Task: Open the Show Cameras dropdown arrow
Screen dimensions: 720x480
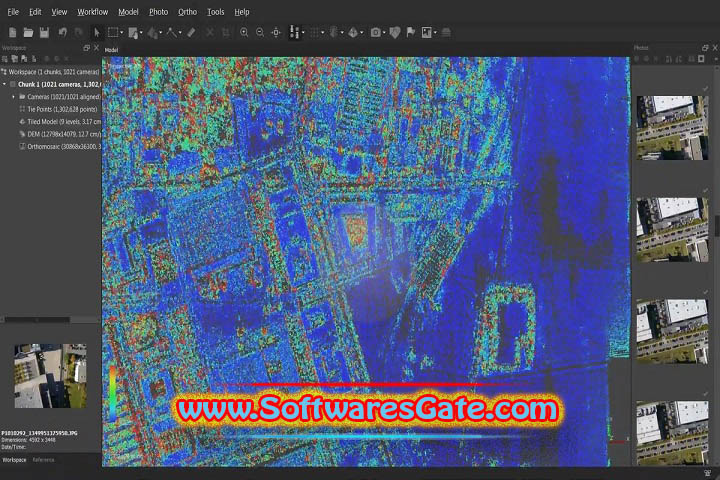Action: [384, 33]
